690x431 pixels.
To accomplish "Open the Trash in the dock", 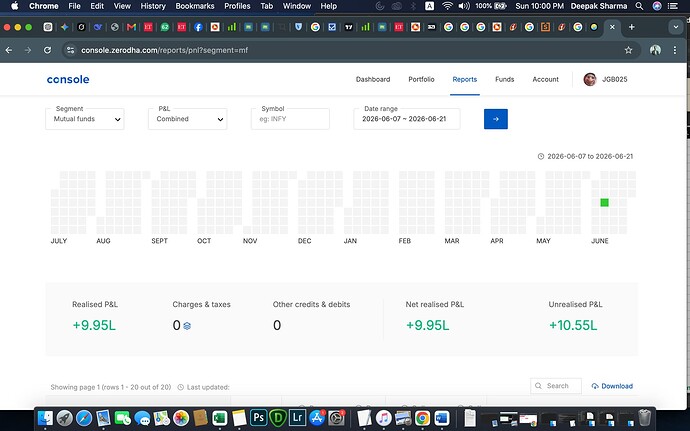I will point(645,417).
